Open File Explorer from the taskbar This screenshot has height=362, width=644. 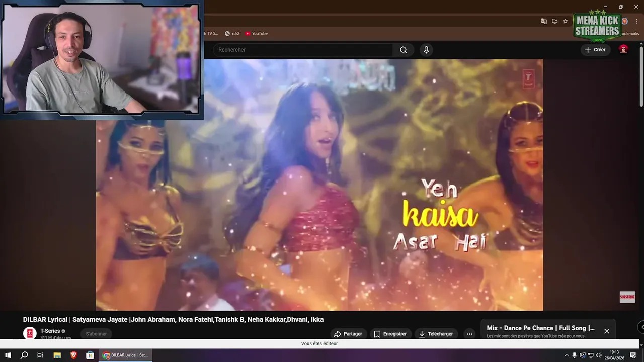pos(57,355)
